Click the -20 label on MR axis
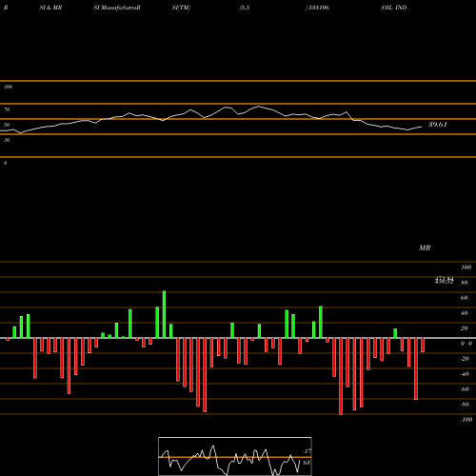 pyautogui.click(x=465, y=359)
